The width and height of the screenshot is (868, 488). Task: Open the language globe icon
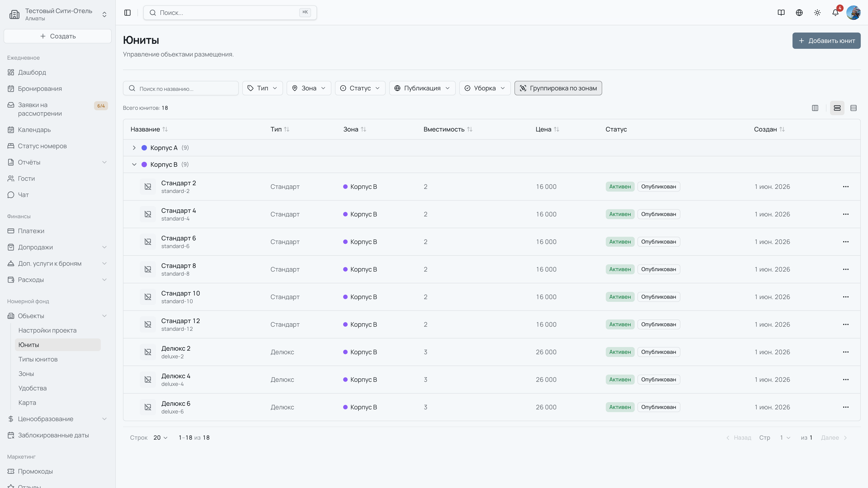[799, 13]
